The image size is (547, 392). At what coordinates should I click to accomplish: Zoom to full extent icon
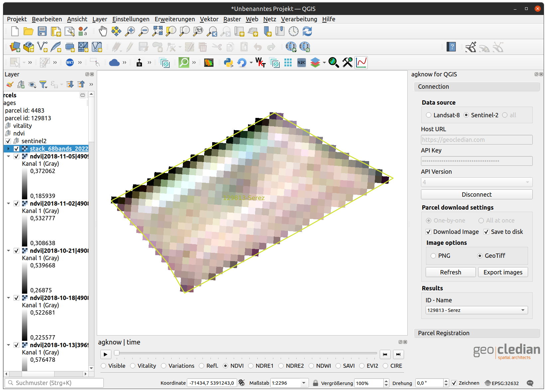coord(157,32)
